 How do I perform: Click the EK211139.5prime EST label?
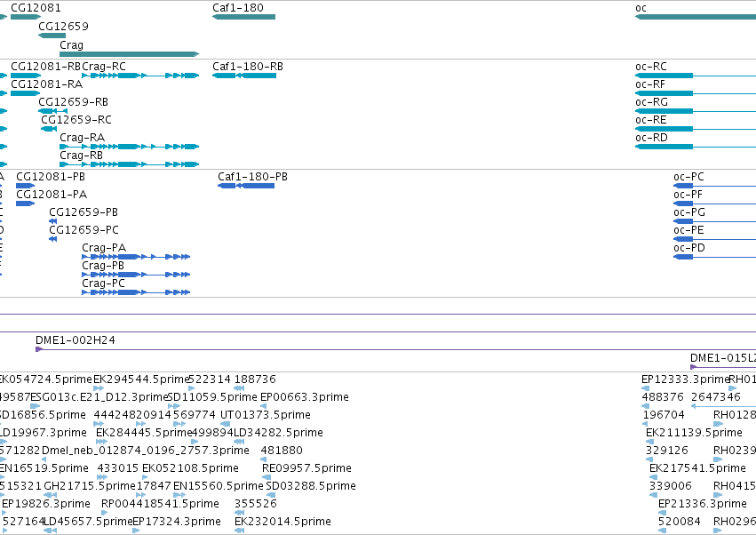point(694,433)
